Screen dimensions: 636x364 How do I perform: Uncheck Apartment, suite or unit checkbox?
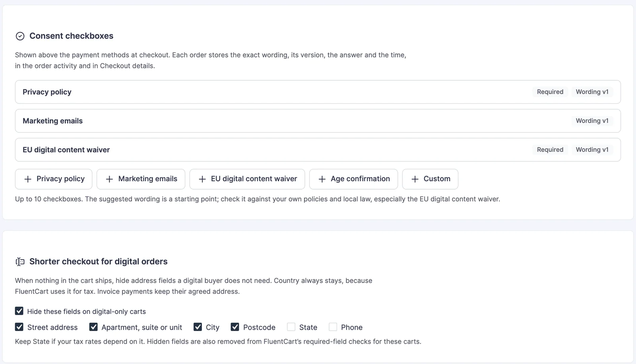(93, 327)
